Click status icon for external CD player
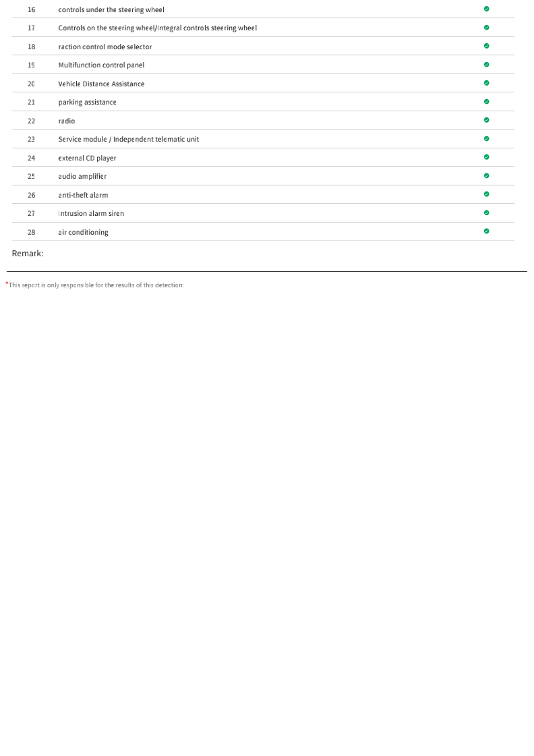534x756 pixels. click(x=486, y=156)
